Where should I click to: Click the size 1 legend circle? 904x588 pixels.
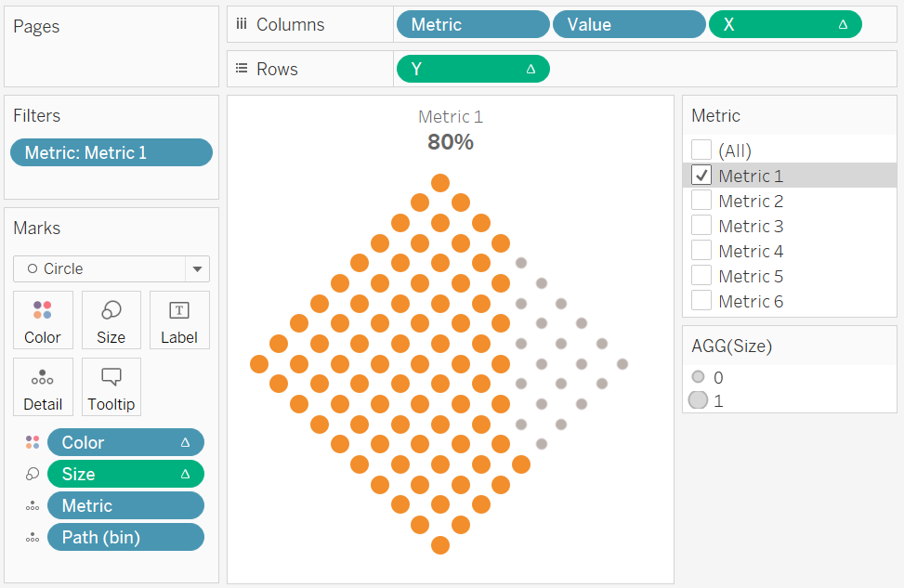click(x=698, y=400)
